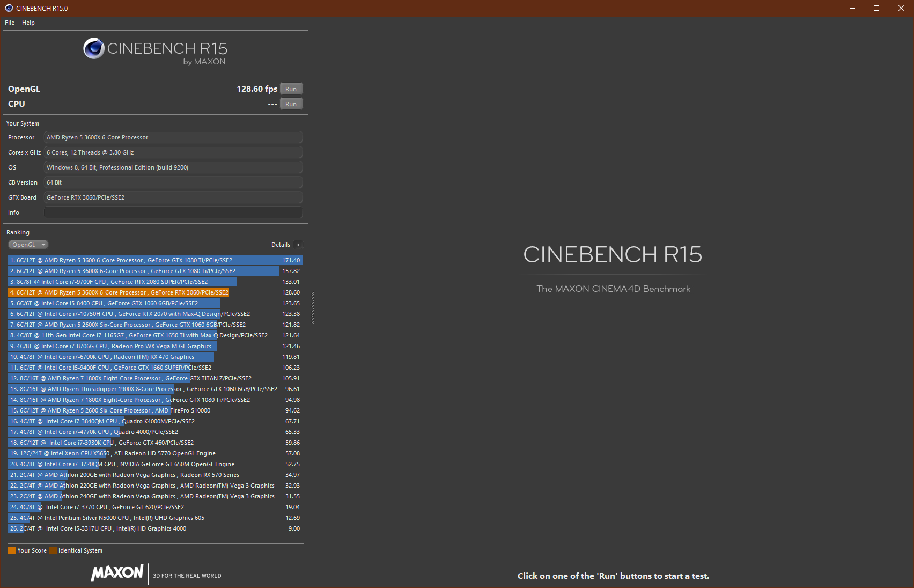The width and height of the screenshot is (914, 588).
Task: Click the panel splitter grip handle
Action: tap(313, 308)
